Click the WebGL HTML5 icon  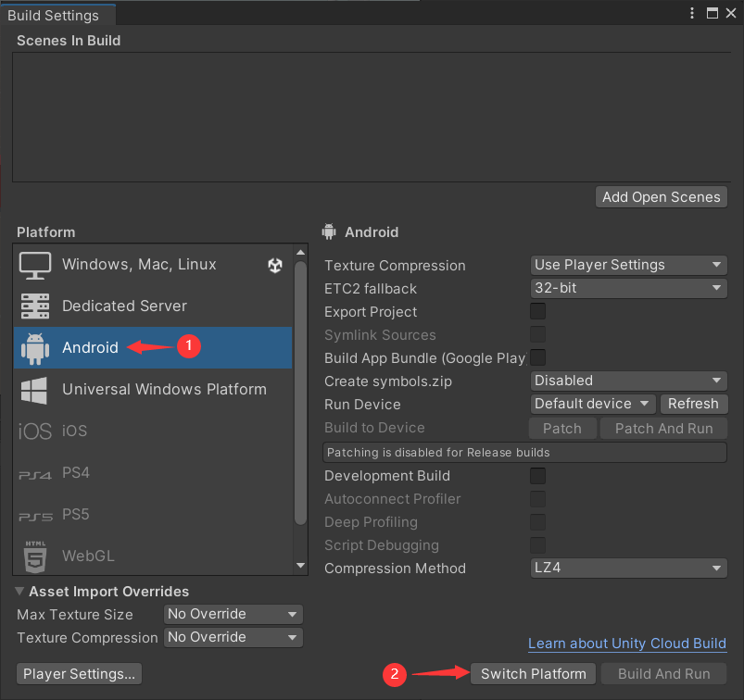[x=35, y=556]
